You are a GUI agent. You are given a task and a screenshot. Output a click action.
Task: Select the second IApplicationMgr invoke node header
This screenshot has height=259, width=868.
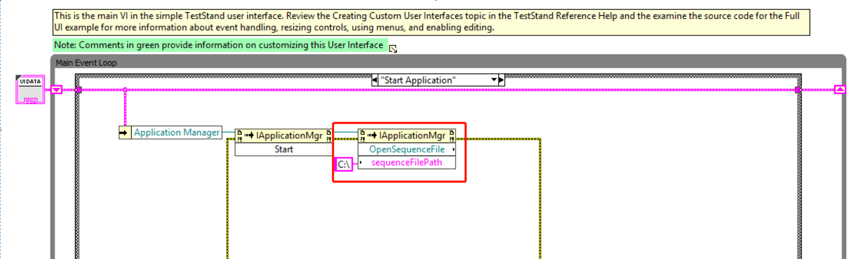pyautogui.click(x=407, y=136)
